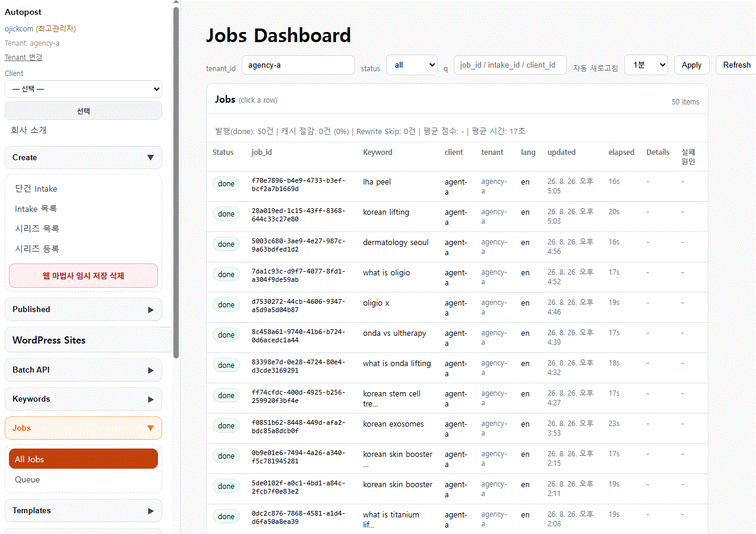The height and width of the screenshot is (534, 756).
Task: Click updated time 오후 5:05 cell
Action: tap(570, 186)
